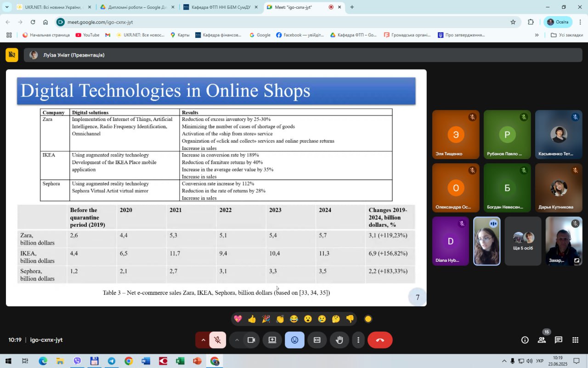Switch to Кафедра ФТП ННІ БіЕМ tab

tap(221, 7)
